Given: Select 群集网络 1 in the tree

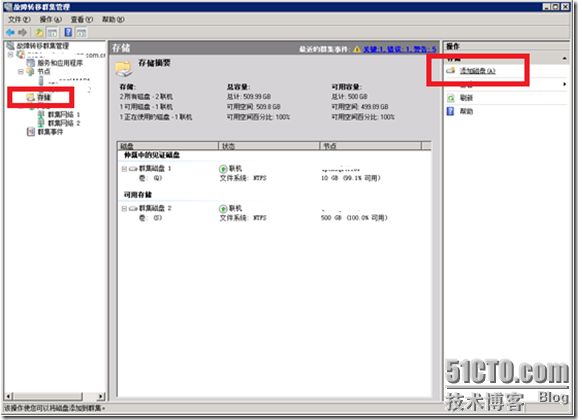Looking at the screenshot, I should pyautogui.click(x=64, y=115).
